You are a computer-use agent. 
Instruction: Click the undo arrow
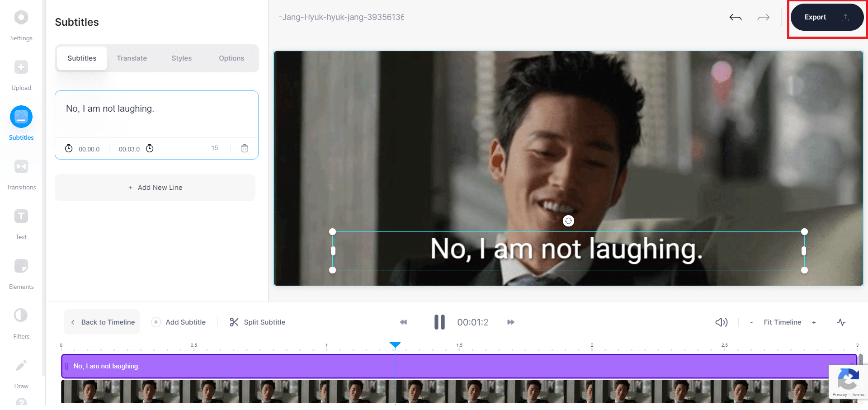tap(736, 18)
